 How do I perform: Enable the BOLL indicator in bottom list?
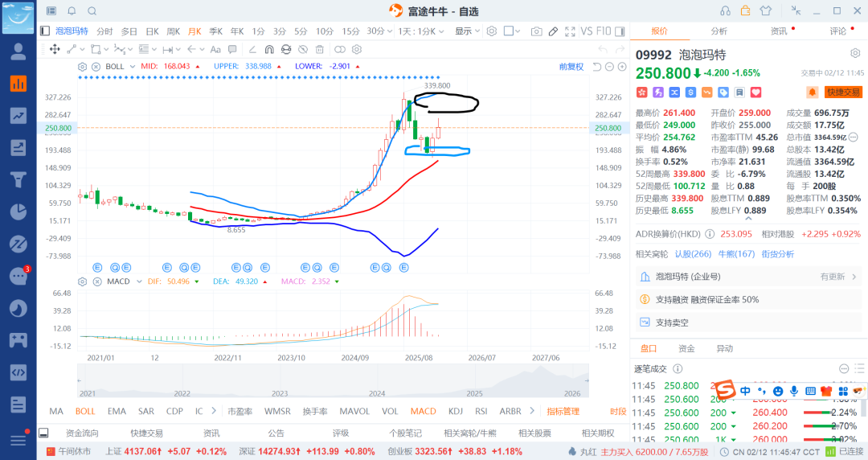coord(85,411)
